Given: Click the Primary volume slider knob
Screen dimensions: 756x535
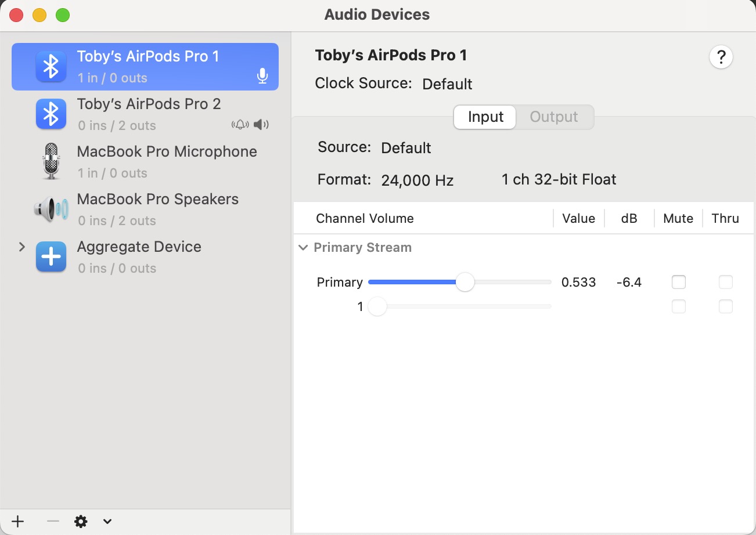Looking at the screenshot, I should [465, 283].
